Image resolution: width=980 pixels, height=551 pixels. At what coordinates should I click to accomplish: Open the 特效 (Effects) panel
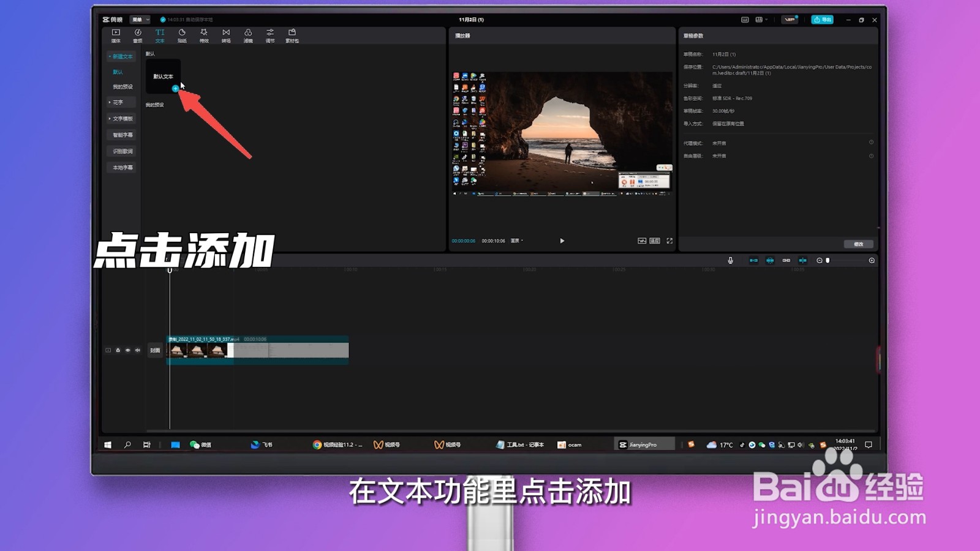pos(203,36)
